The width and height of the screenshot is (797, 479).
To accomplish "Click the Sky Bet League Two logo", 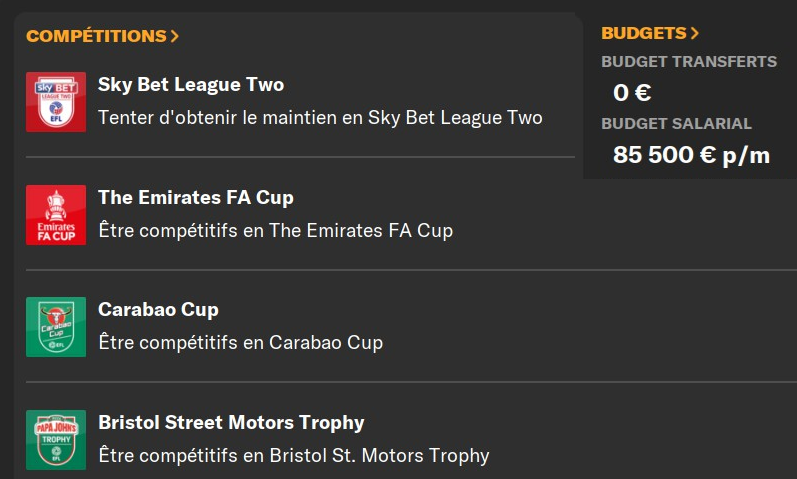I will (x=56, y=102).
